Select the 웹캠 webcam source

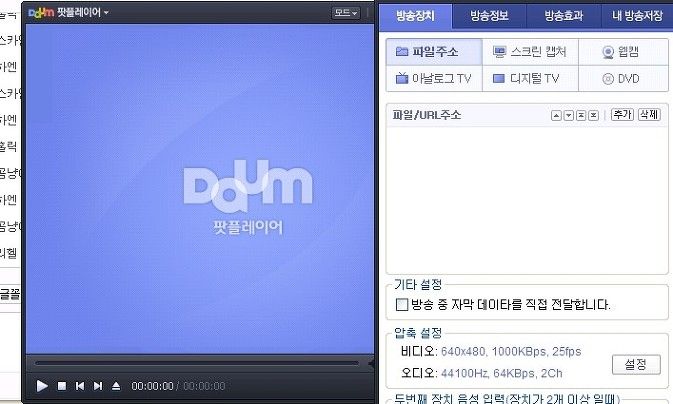tap(623, 52)
